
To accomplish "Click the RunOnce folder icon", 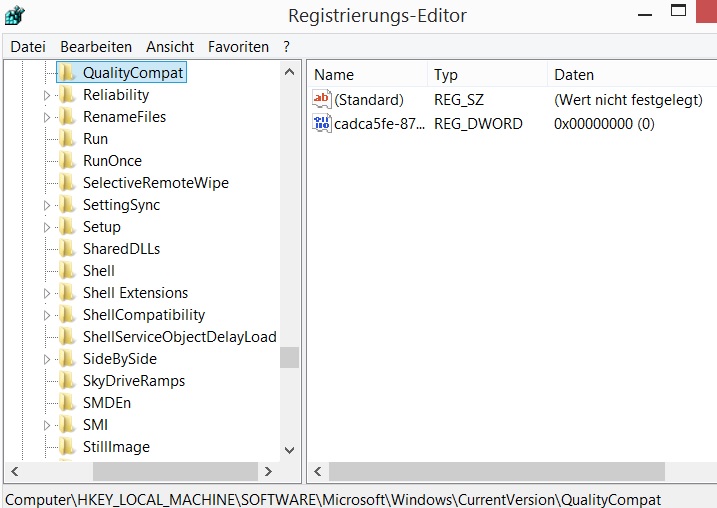I will tap(68, 160).
